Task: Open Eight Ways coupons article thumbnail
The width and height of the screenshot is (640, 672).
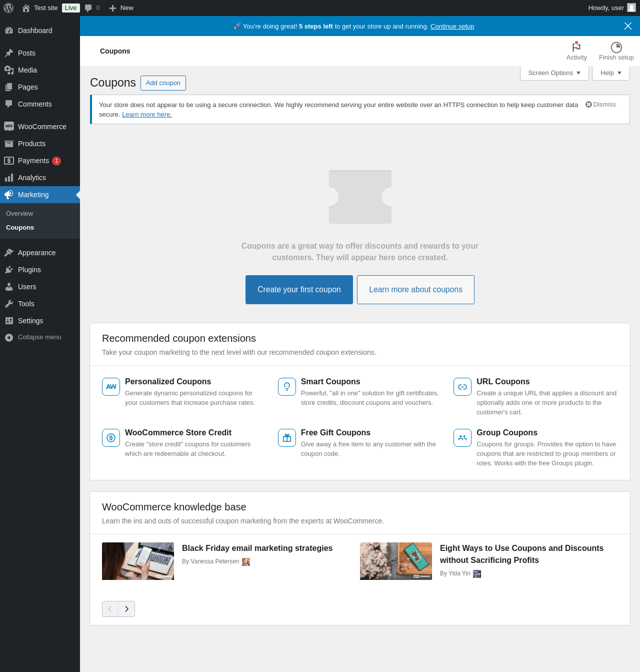Action: click(396, 561)
